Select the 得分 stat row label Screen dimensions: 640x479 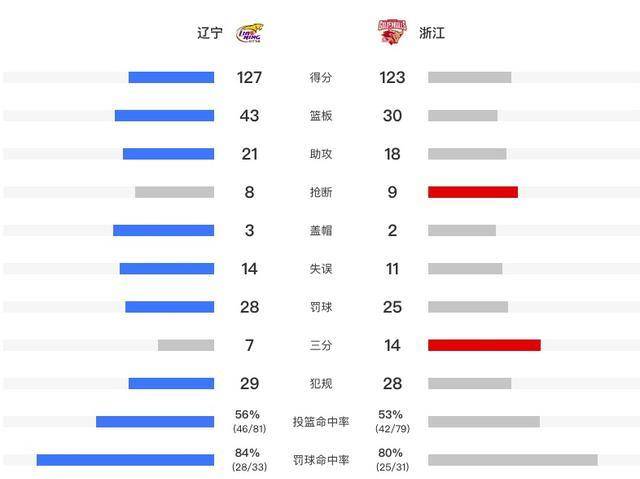point(321,78)
